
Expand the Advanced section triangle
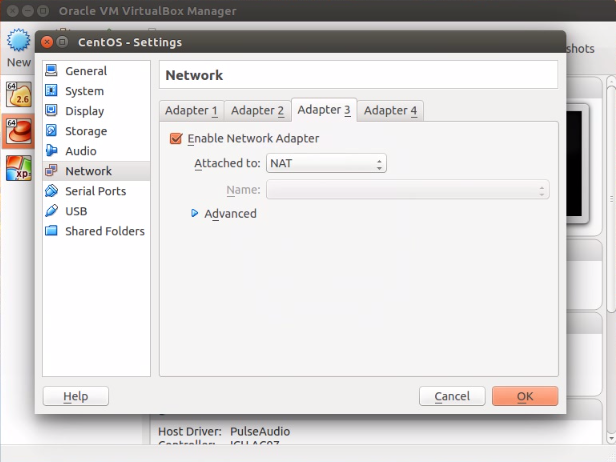(x=194, y=213)
